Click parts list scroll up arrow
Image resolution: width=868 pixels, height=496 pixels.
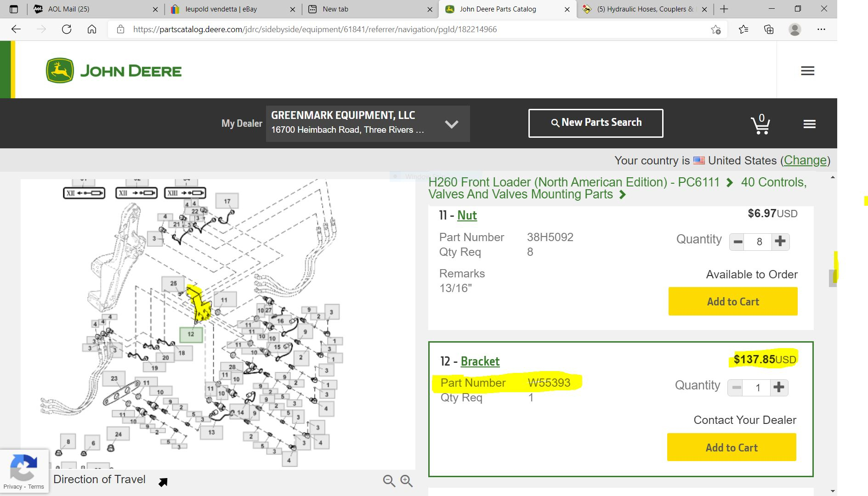click(833, 177)
